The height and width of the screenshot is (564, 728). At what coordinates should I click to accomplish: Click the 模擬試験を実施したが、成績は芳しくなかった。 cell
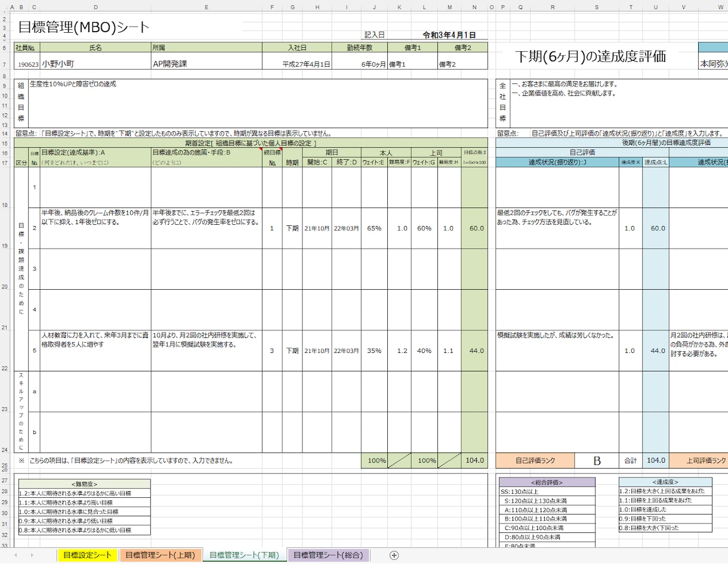pos(557,351)
